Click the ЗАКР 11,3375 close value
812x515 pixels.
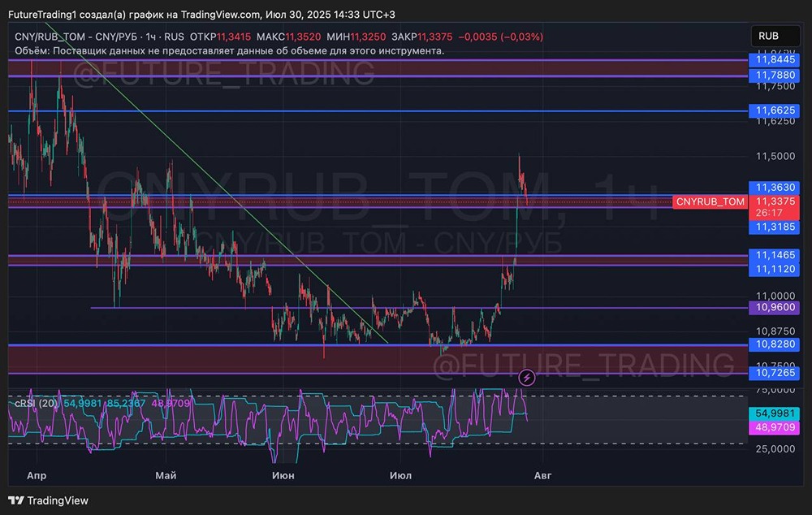pyautogui.click(x=421, y=37)
